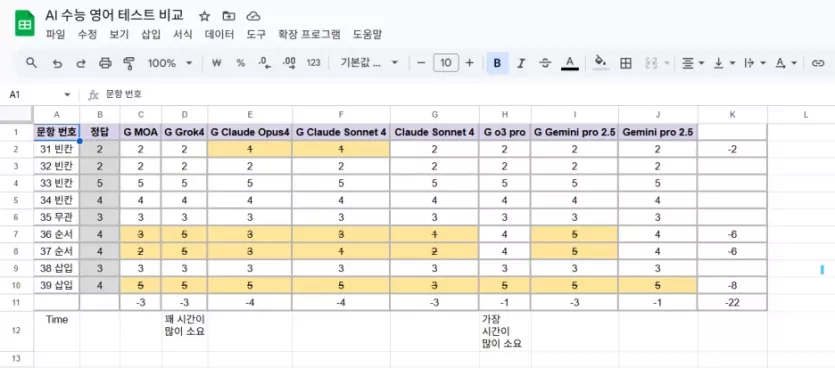The width and height of the screenshot is (835, 368).
Task: Toggle bold formatting button
Action: (x=497, y=63)
